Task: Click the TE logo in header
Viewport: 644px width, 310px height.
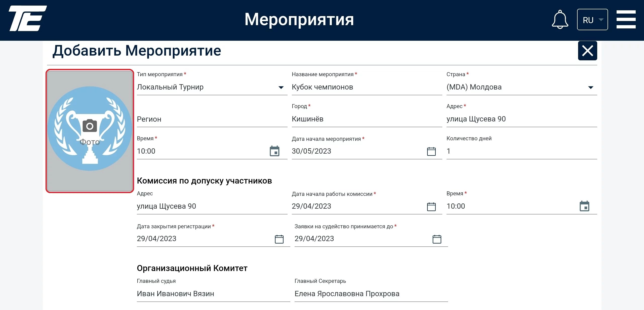Action: pos(28,18)
